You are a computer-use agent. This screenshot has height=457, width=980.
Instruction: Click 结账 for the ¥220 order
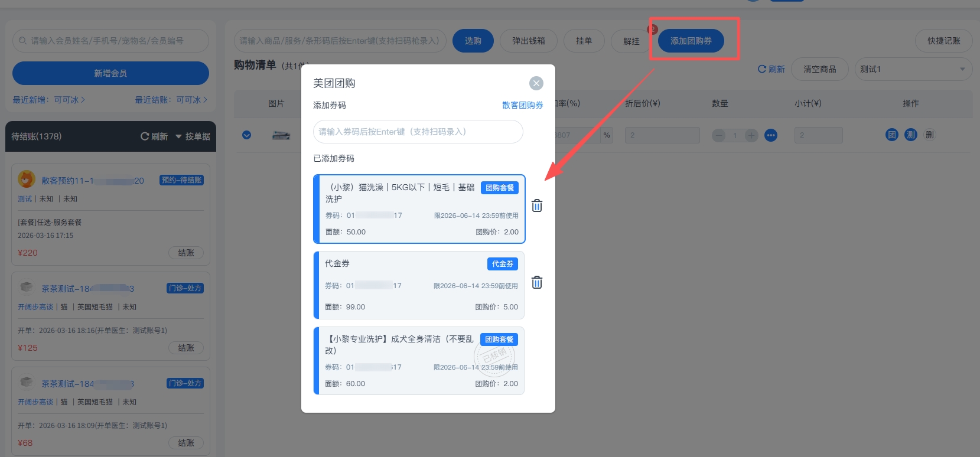point(186,253)
